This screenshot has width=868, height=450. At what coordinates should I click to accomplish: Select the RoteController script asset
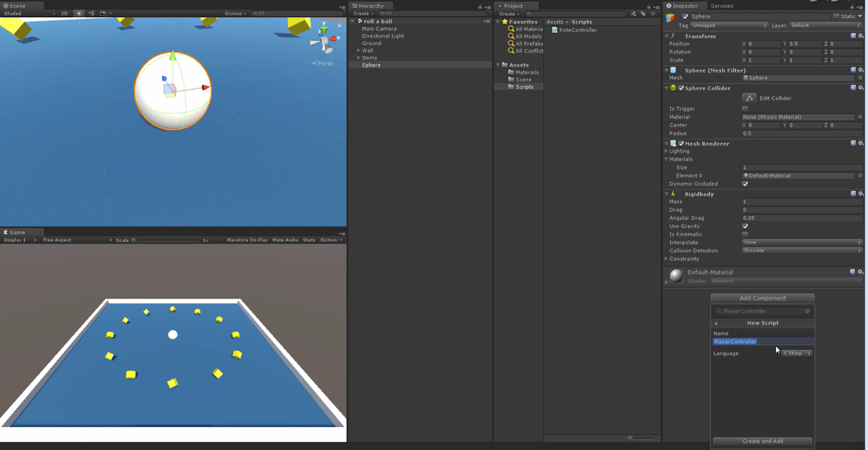[577, 30]
